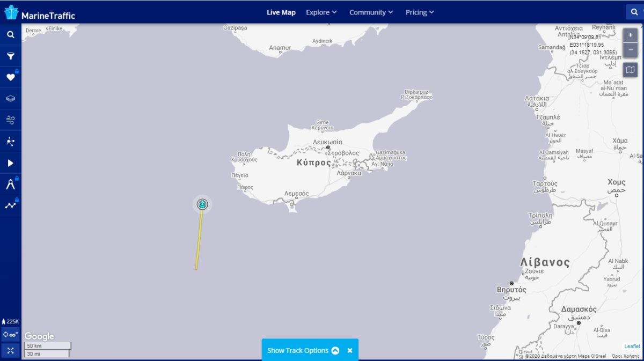644x361 pixels.
Task: Expand the Community dropdown menu
Action: 371,12
